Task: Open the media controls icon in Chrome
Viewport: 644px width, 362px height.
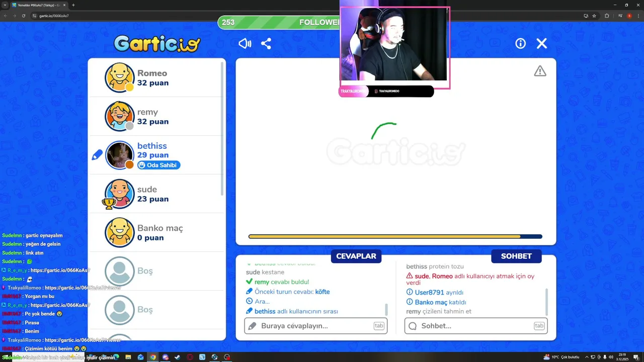Action: tap(620, 16)
